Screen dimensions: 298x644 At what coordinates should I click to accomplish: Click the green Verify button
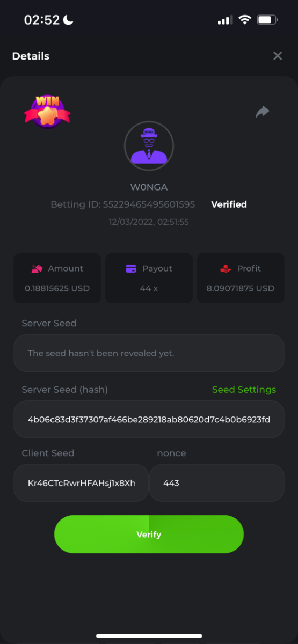[149, 534]
